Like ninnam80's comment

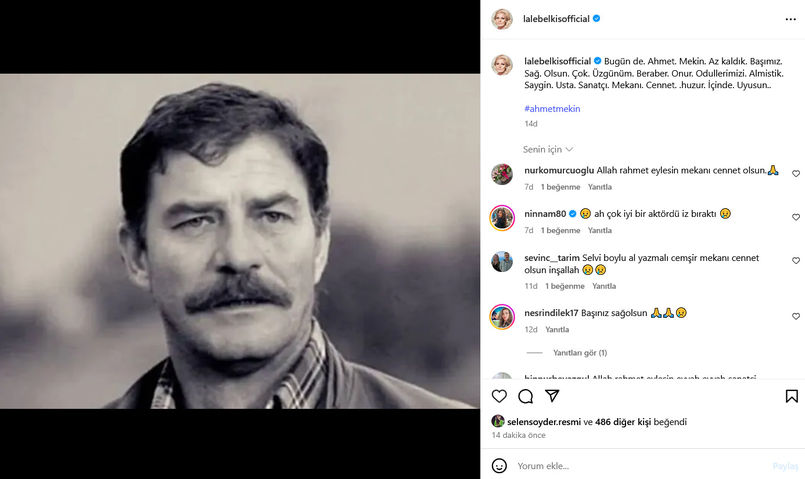point(796,217)
